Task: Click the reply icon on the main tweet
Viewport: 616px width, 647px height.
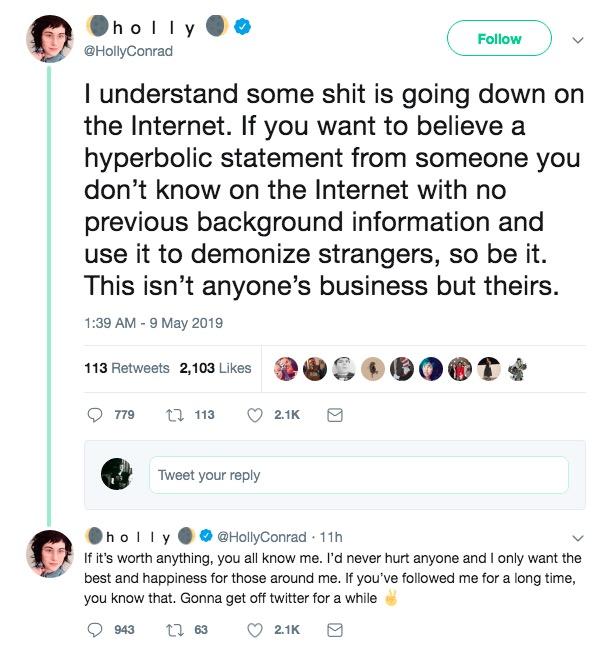Action: [98, 415]
